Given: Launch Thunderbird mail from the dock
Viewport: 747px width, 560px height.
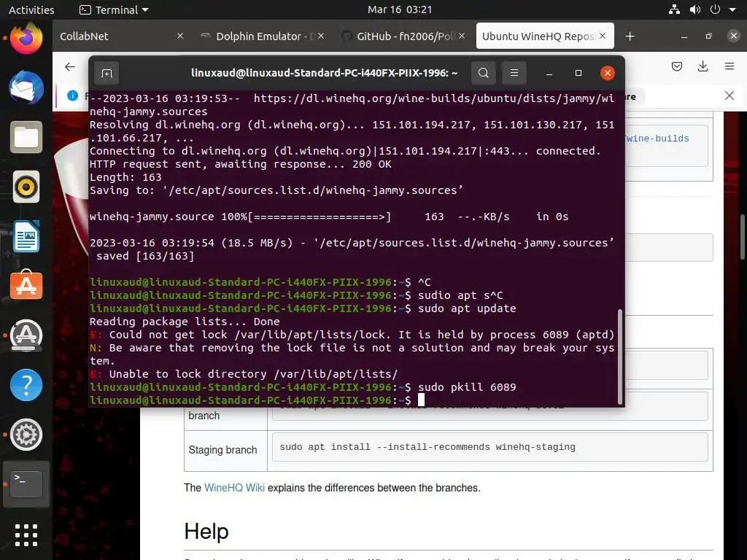Looking at the screenshot, I should (26, 87).
